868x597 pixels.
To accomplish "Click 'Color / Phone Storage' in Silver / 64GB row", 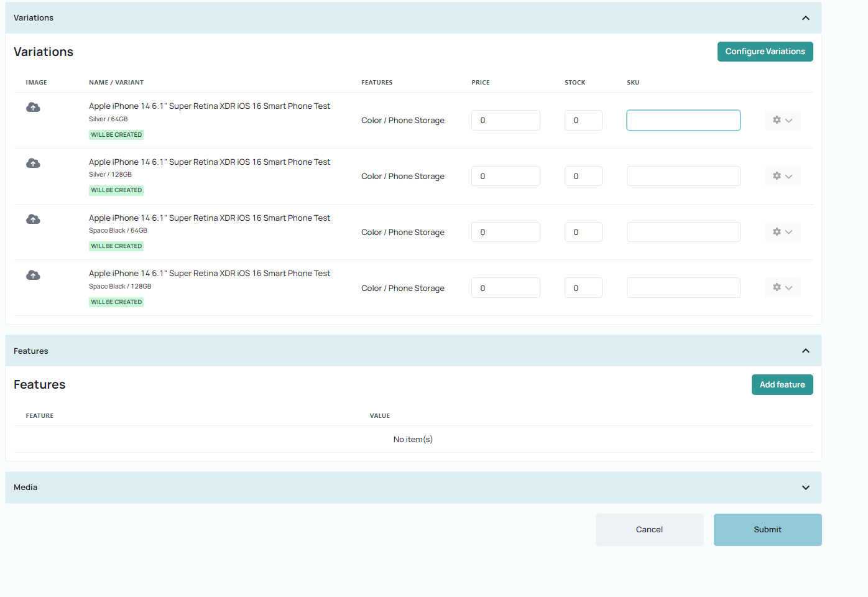I will [403, 121].
